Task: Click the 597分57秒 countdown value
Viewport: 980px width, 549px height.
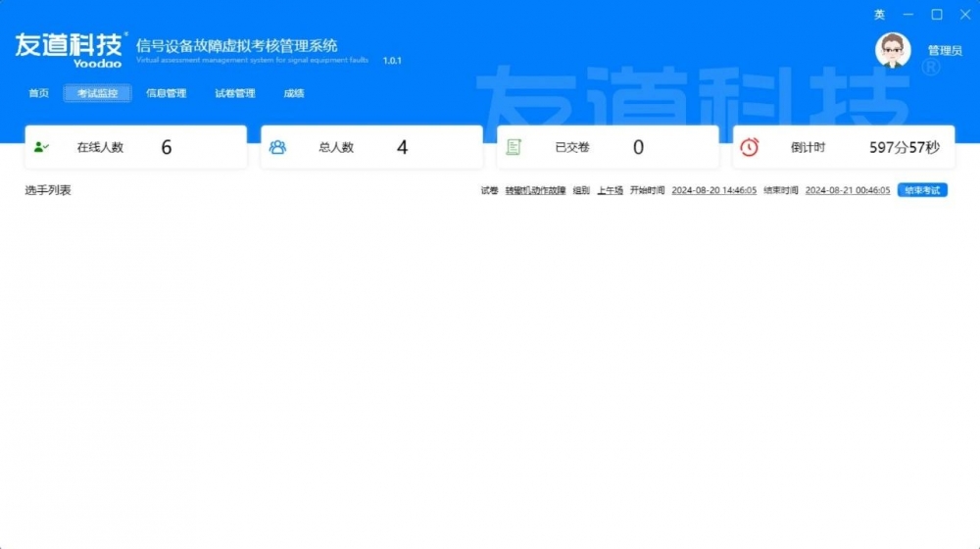Action: tap(904, 147)
